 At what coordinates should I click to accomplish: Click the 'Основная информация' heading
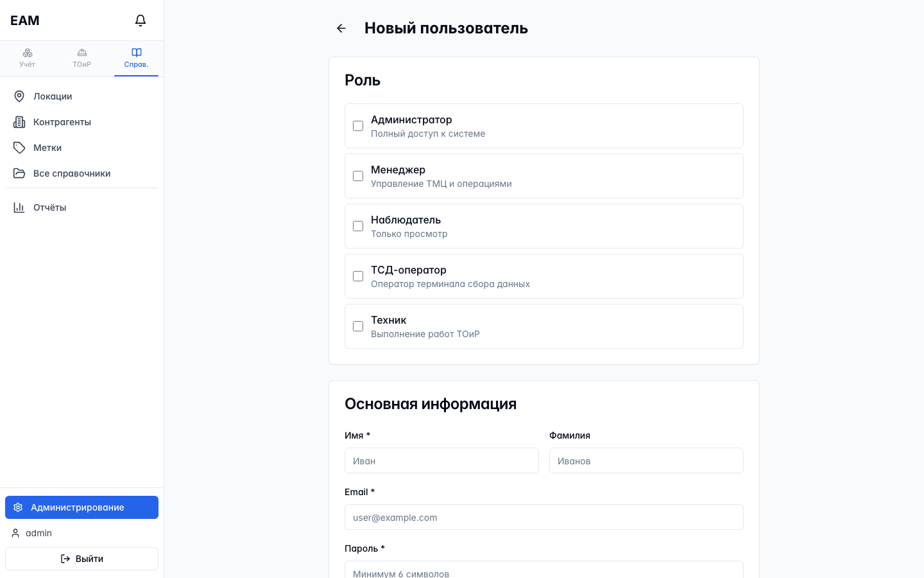[x=431, y=404]
